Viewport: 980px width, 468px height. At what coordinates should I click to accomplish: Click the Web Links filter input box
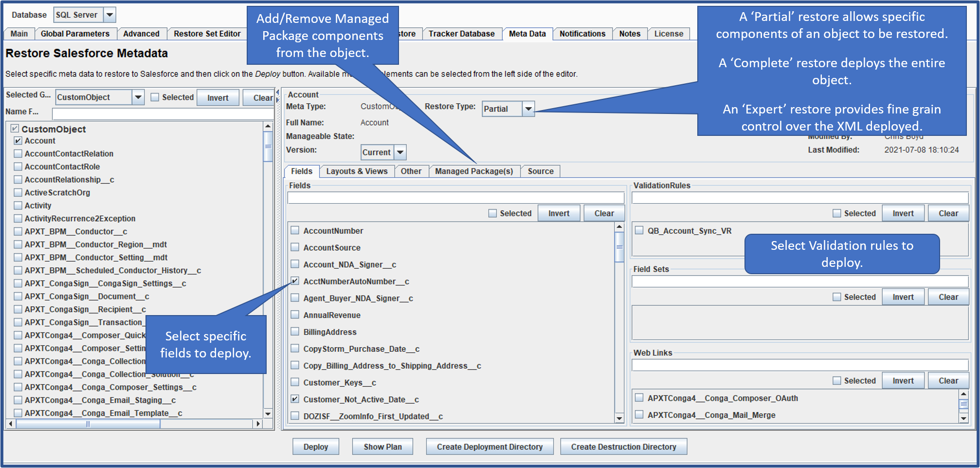point(800,365)
